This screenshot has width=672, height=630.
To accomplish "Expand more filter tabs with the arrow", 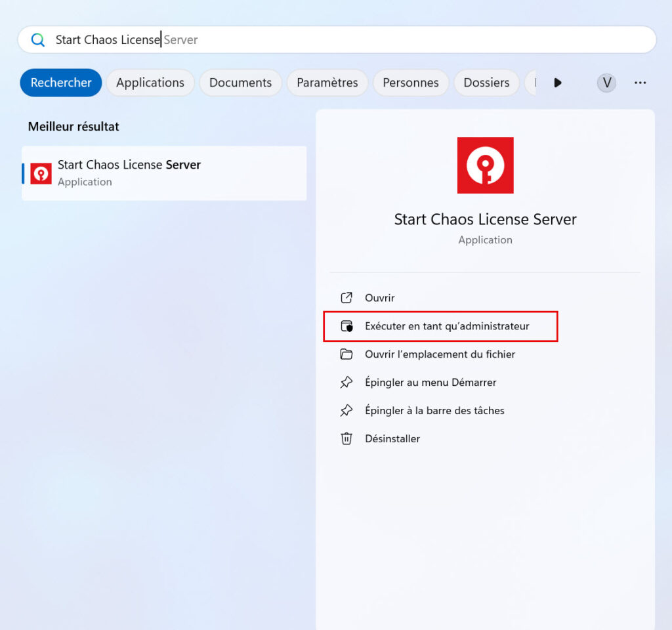I will [x=558, y=83].
